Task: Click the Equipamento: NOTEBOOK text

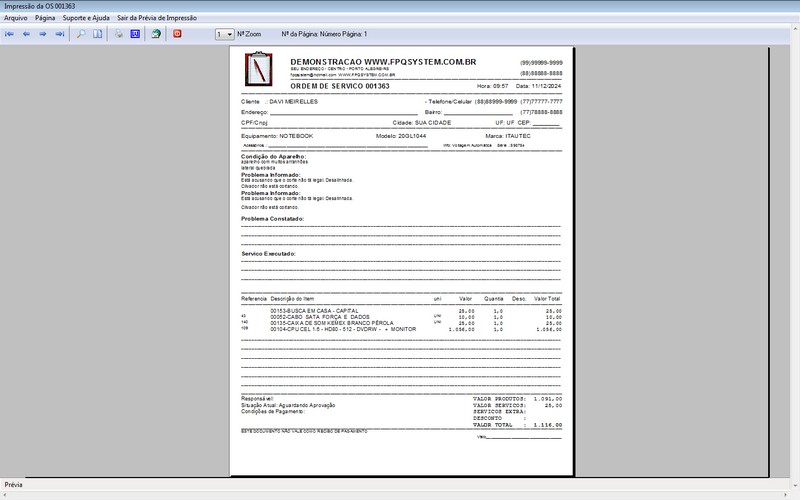Action: 277,136
